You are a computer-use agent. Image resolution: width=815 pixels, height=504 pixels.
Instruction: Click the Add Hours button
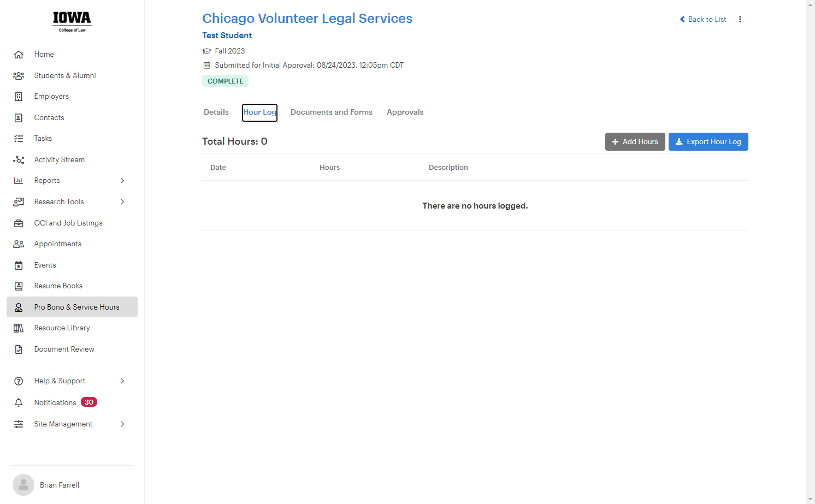point(635,142)
